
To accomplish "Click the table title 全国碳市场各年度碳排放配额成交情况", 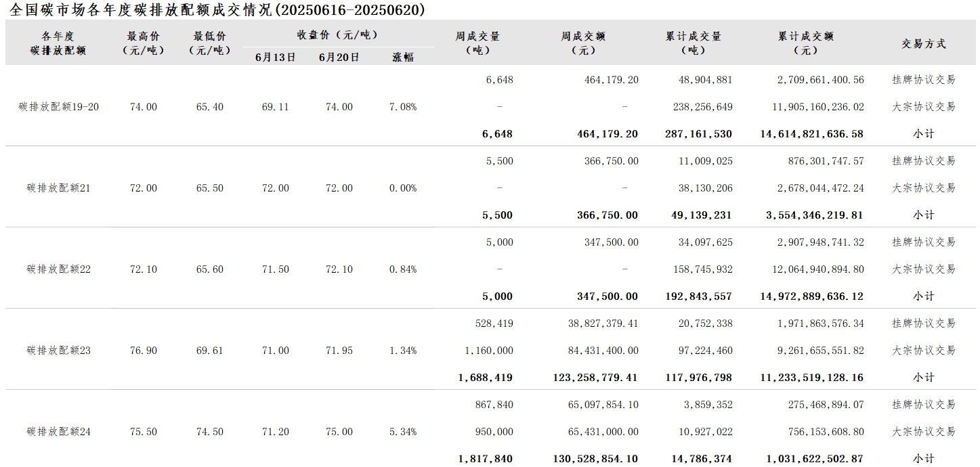I will click(143, 9).
